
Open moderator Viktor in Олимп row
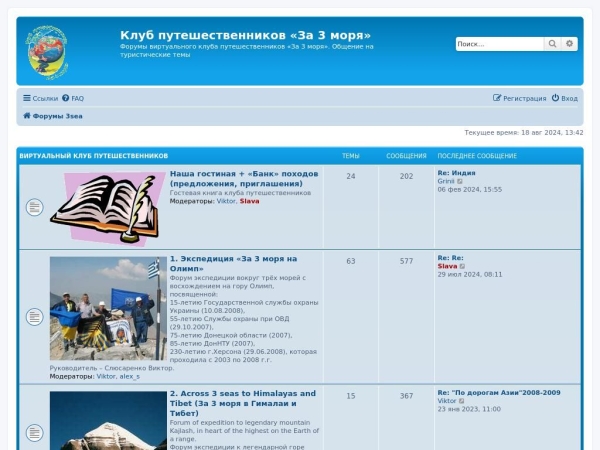coord(106,377)
